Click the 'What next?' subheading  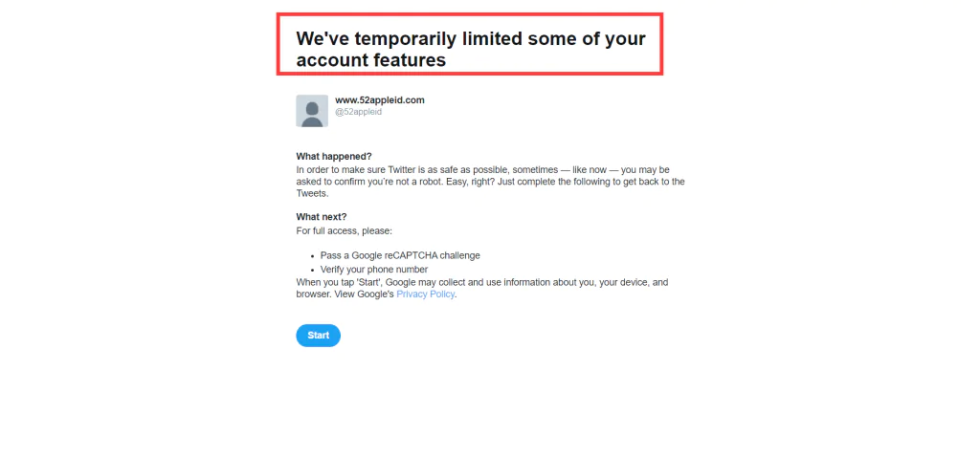322,217
